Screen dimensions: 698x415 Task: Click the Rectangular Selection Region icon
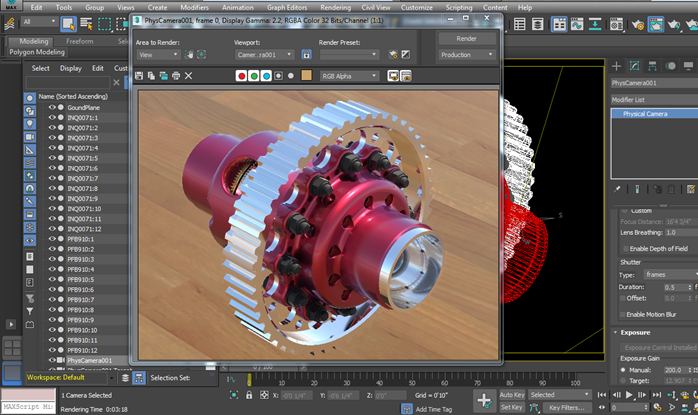(104, 24)
